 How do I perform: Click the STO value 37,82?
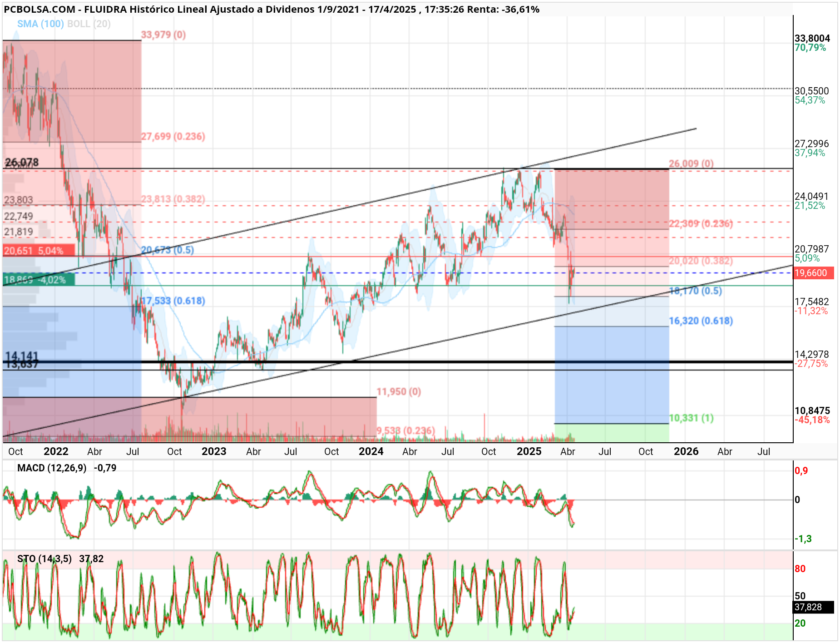91,559
